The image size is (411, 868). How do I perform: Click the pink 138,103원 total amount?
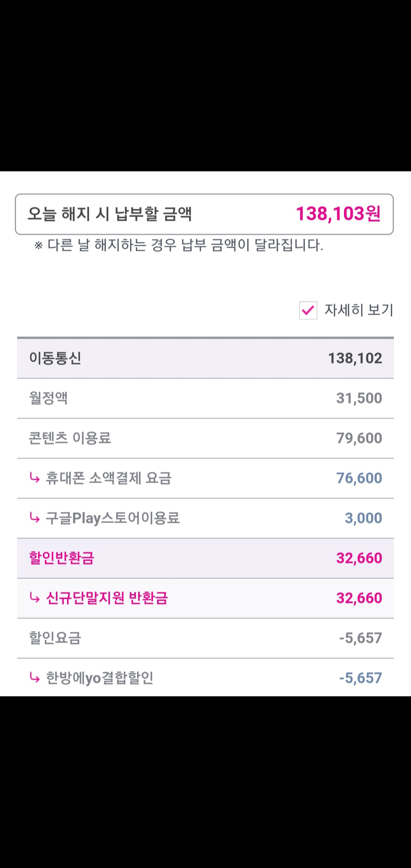pyautogui.click(x=338, y=214)
